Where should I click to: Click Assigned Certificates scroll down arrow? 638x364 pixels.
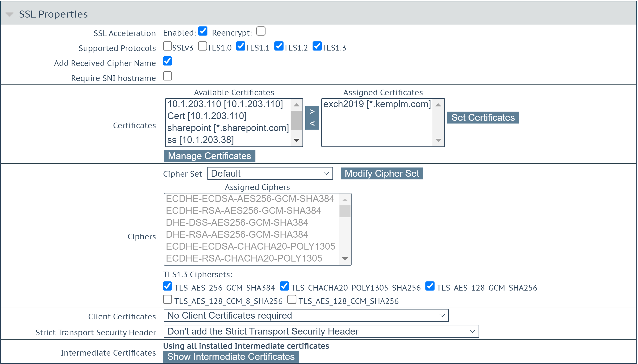(x=438, y=140)
